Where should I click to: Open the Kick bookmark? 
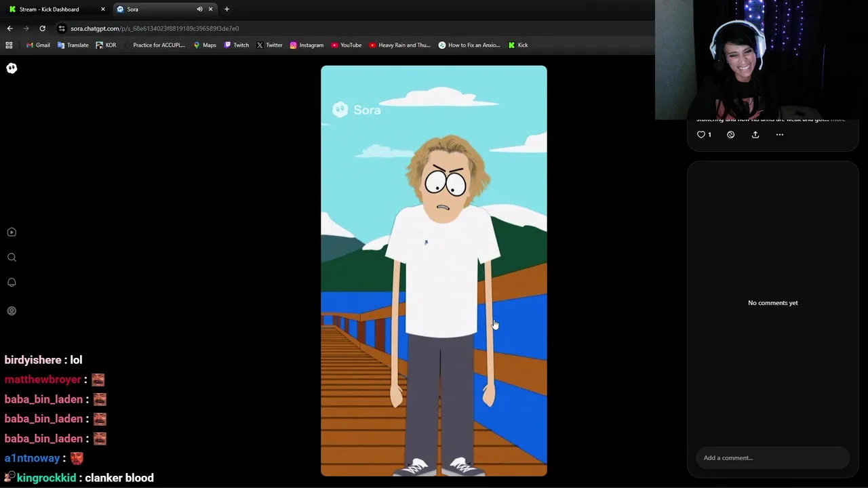(517, 45)
